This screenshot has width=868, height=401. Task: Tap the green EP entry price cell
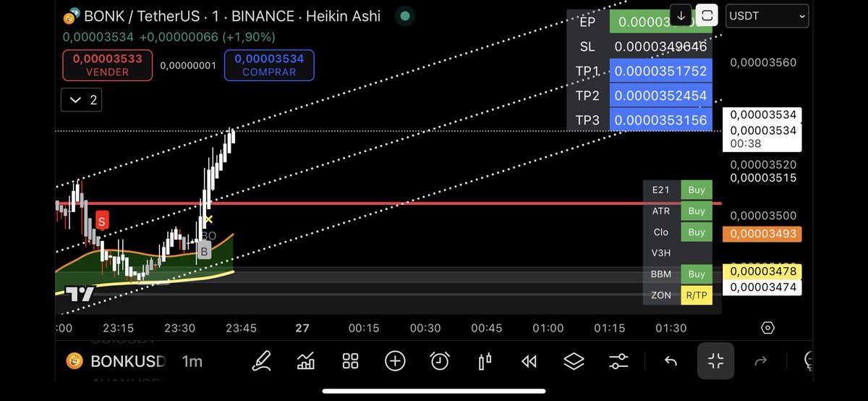click(661, 22)
